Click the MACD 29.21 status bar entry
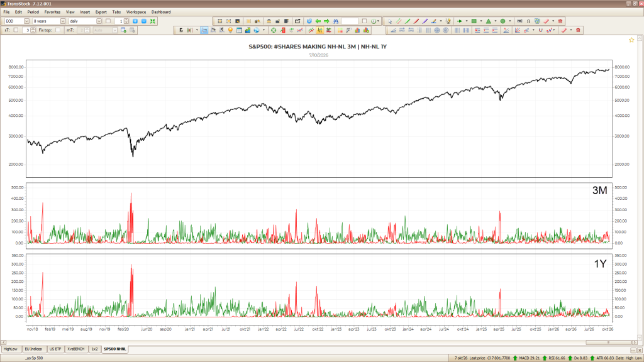The width and height of the screenshot is (644, 362). pos(529,358)
